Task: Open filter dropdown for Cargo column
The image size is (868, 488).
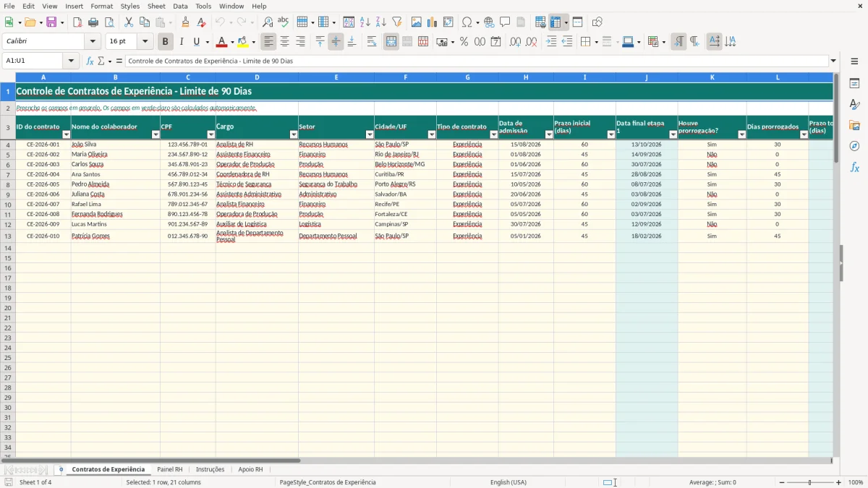Action: pyautogui.click(x=294, y=134)
